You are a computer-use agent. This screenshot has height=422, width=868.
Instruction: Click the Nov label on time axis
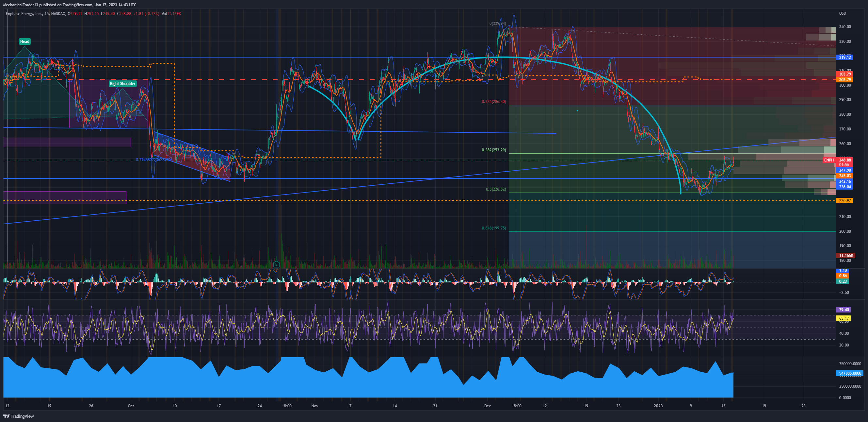315,406
